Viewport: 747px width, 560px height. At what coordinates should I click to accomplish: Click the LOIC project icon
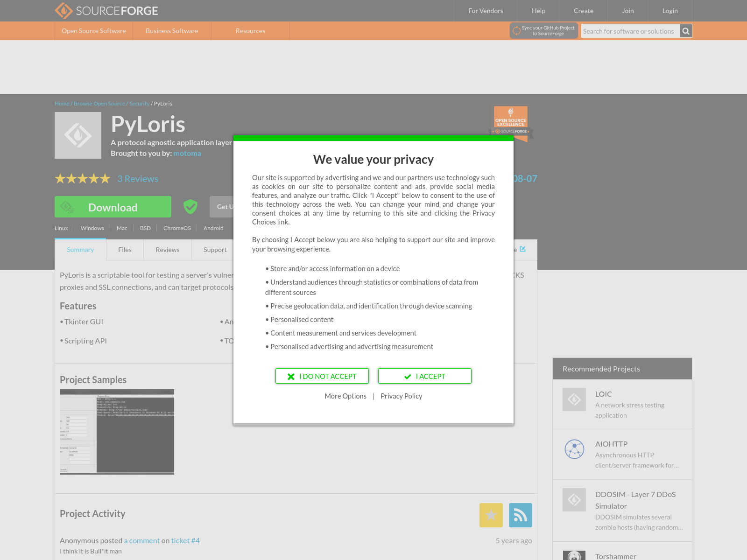pos(574,399)
